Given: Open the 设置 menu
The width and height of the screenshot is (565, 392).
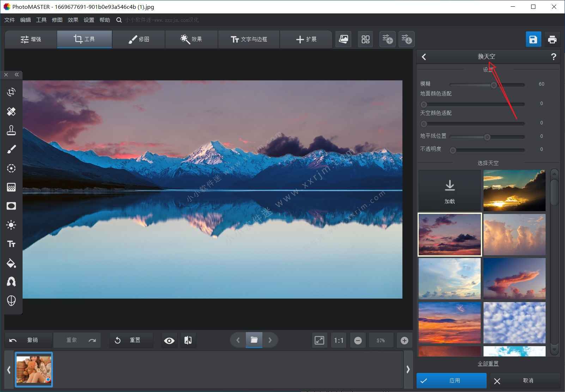Looking at the screenshot, I should click(89, 20).
